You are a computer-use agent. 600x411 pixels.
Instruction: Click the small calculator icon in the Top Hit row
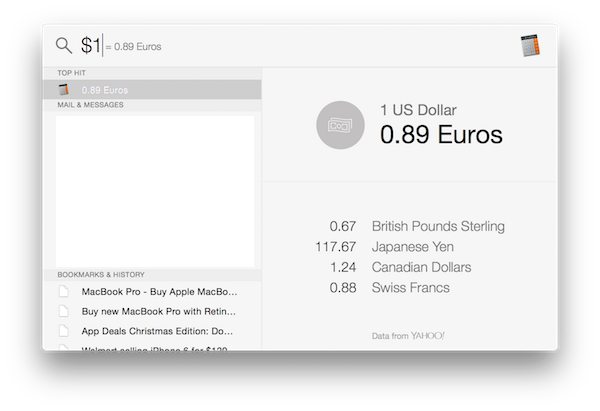65,90
